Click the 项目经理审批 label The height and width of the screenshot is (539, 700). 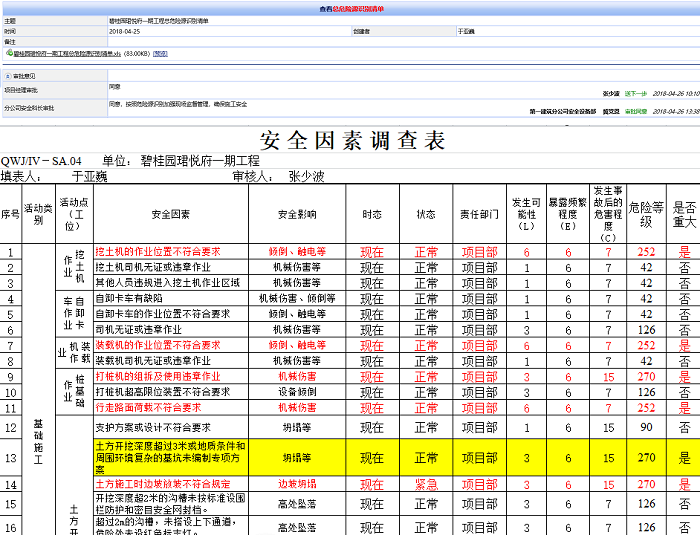(21, 90)
